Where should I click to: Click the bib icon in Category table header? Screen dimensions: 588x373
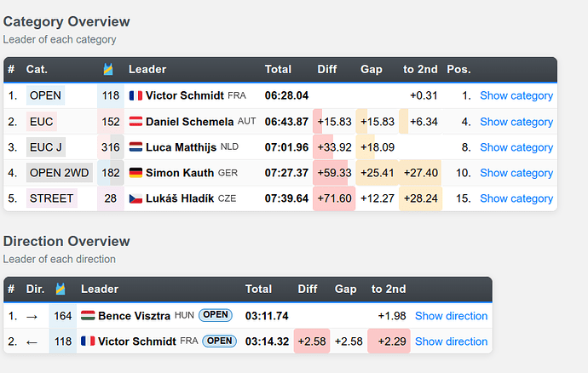click(108, 69)
